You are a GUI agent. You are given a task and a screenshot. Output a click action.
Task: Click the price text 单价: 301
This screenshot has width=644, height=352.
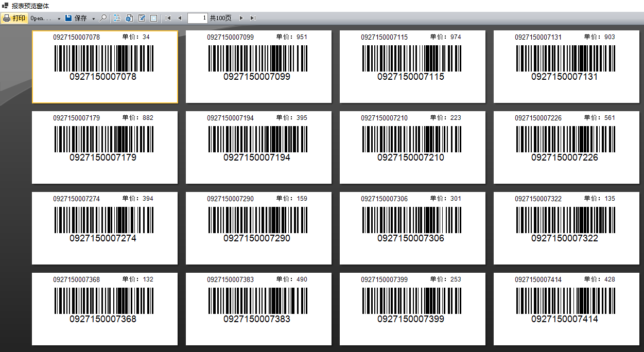point(445,199)
